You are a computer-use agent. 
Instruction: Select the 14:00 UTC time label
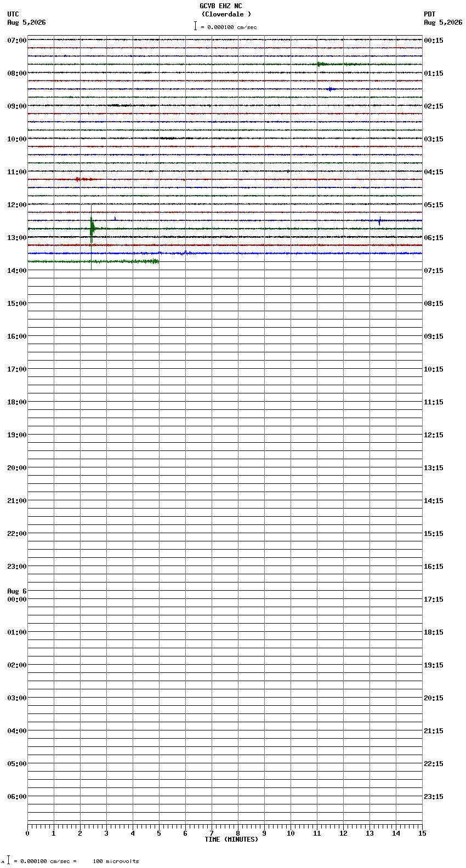tap(17, 271)
